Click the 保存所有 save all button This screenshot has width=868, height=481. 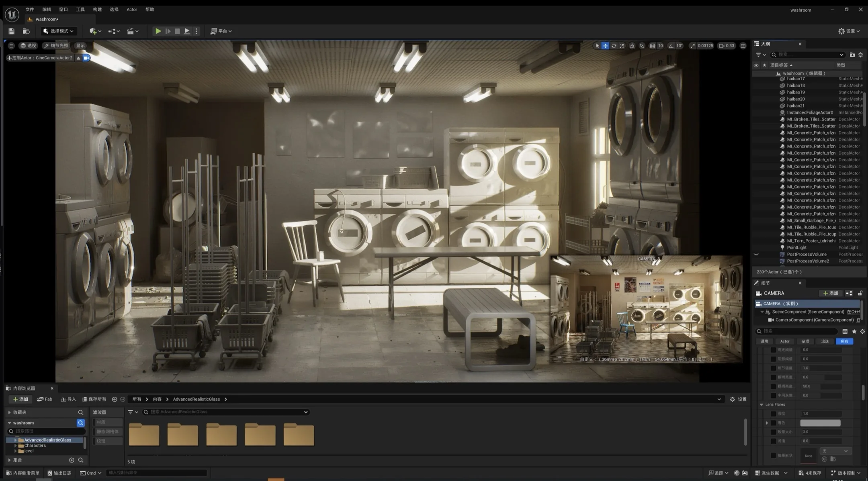pyautogui.click(x=94, y=399)
